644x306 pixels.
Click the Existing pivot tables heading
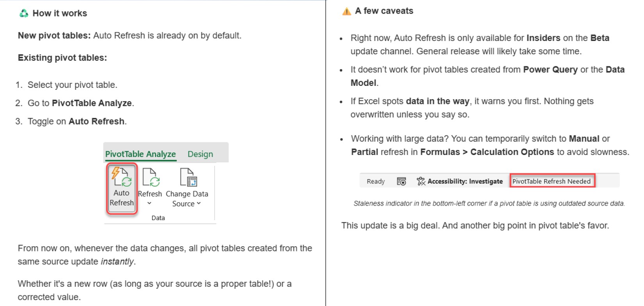62,58
